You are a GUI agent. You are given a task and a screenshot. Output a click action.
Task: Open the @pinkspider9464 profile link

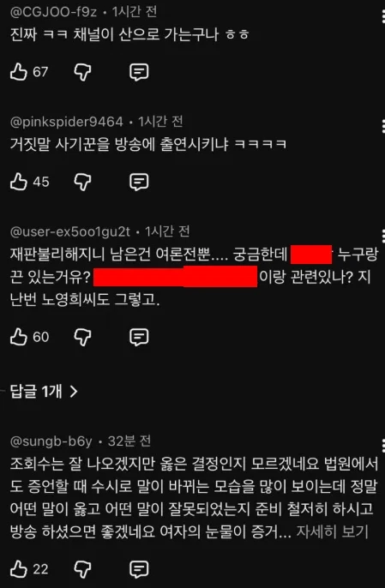(66, 122)
